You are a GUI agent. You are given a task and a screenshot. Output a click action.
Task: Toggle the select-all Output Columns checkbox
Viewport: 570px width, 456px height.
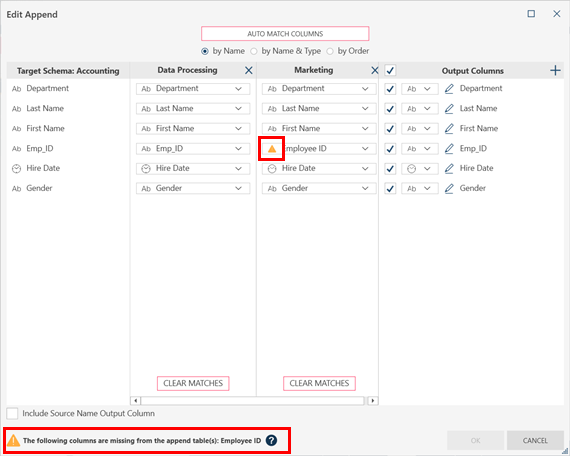390,70
